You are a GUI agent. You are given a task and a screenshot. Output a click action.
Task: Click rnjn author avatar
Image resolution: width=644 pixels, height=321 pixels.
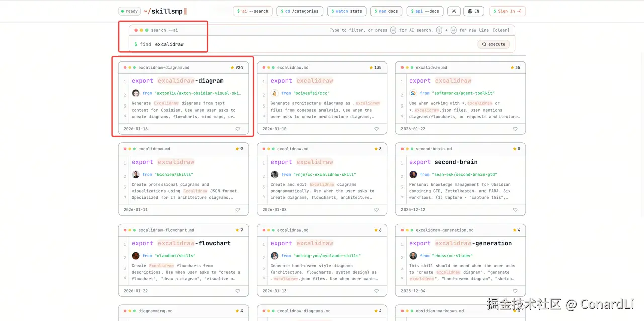pyautogui.click(x=274, y=175)
